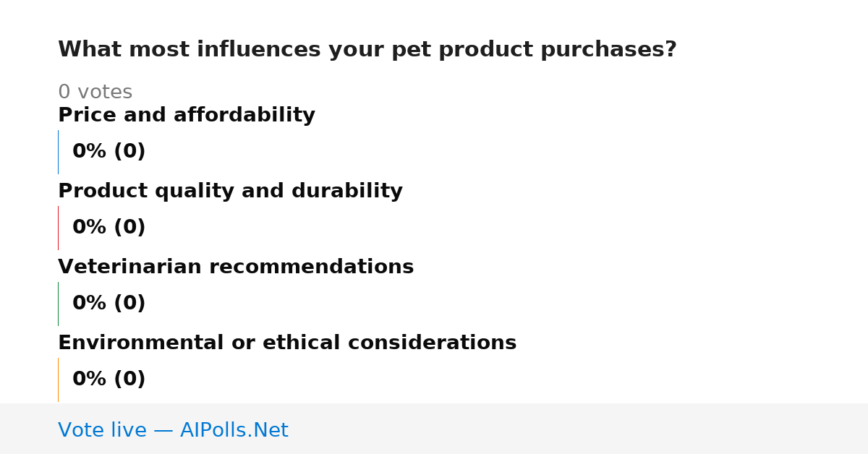Click 0% (0) result for Product quality
Viewport: 868px width, 454px height.
point(109,228)
